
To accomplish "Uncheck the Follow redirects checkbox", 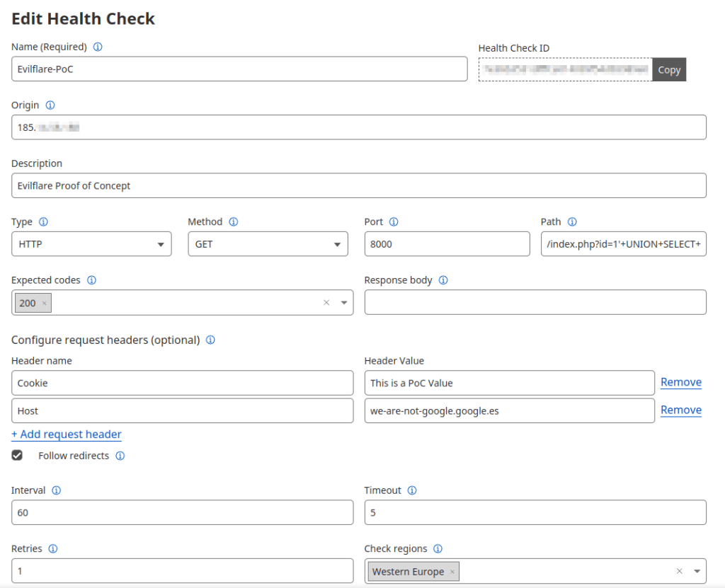I will [x=17, y=456].
